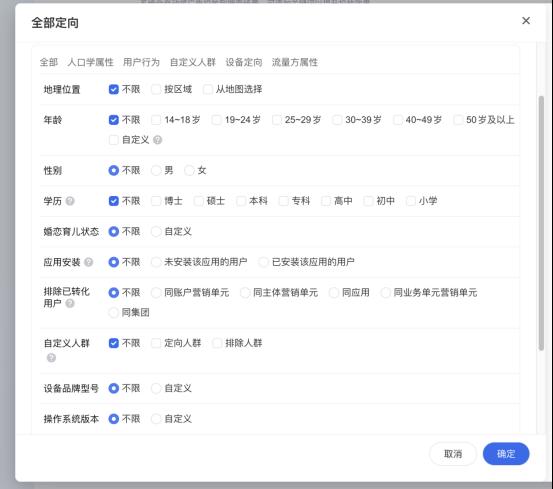The height and width of the screenshot is (489, 553).
Task: Check 自定义 in the 年龄 section
Action: pos(114,140)
